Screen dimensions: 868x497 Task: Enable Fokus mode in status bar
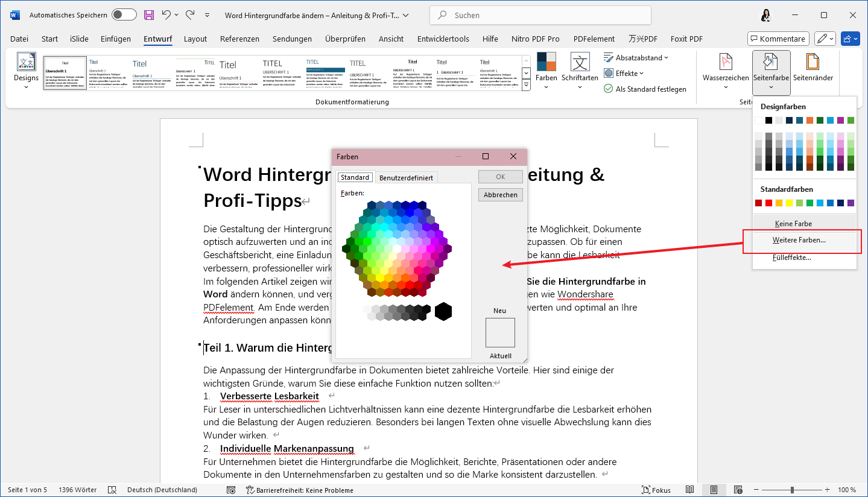(656, 490)
